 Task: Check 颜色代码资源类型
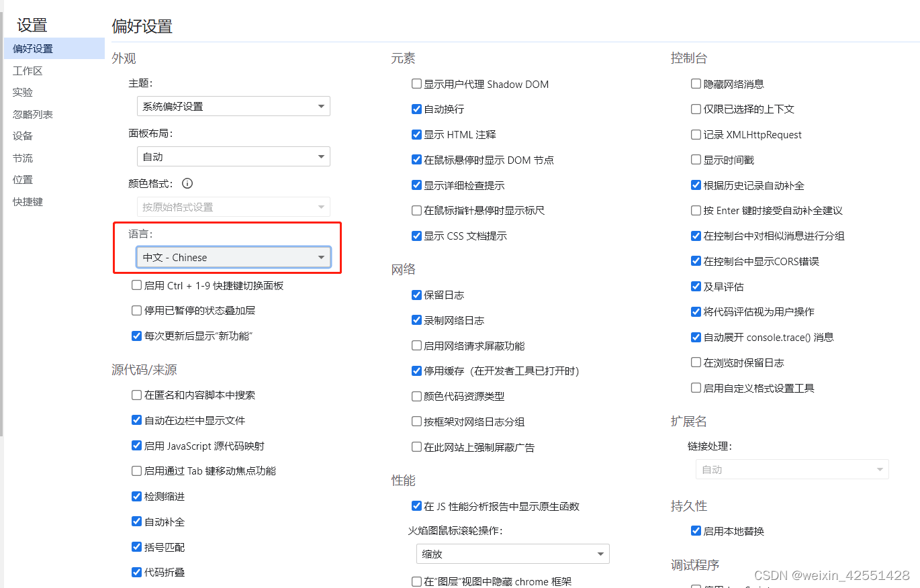click(x=416, y=396)
